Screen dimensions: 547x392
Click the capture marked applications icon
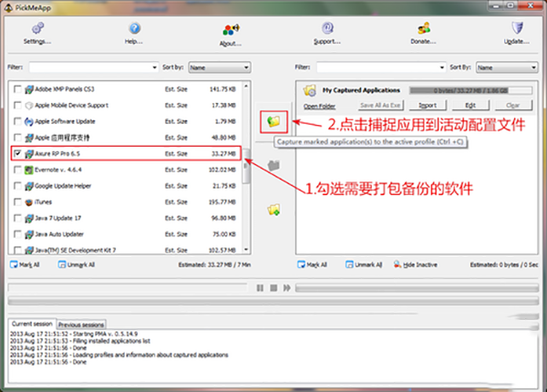[x=273, y=121]
